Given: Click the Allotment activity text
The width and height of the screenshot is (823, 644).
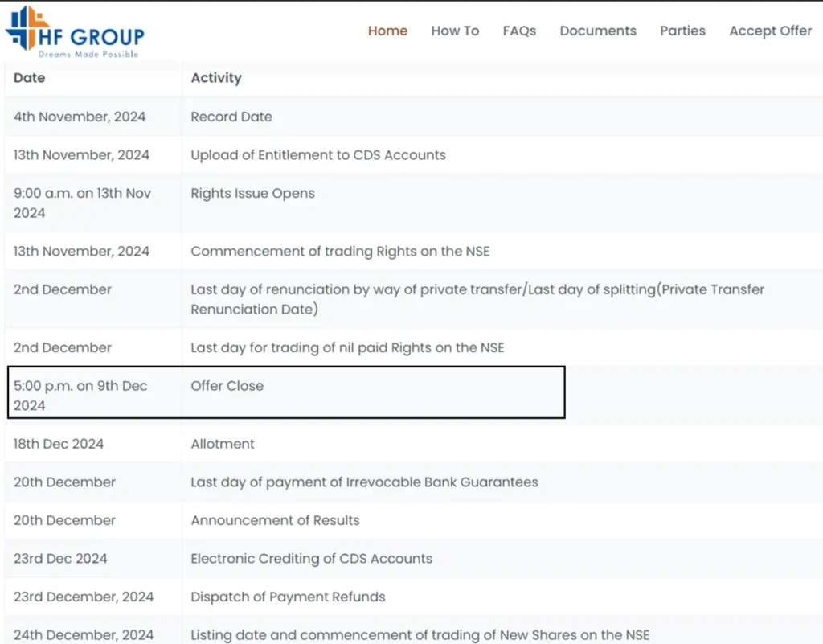Looking at the screenshot, I should tap(223, 444).
